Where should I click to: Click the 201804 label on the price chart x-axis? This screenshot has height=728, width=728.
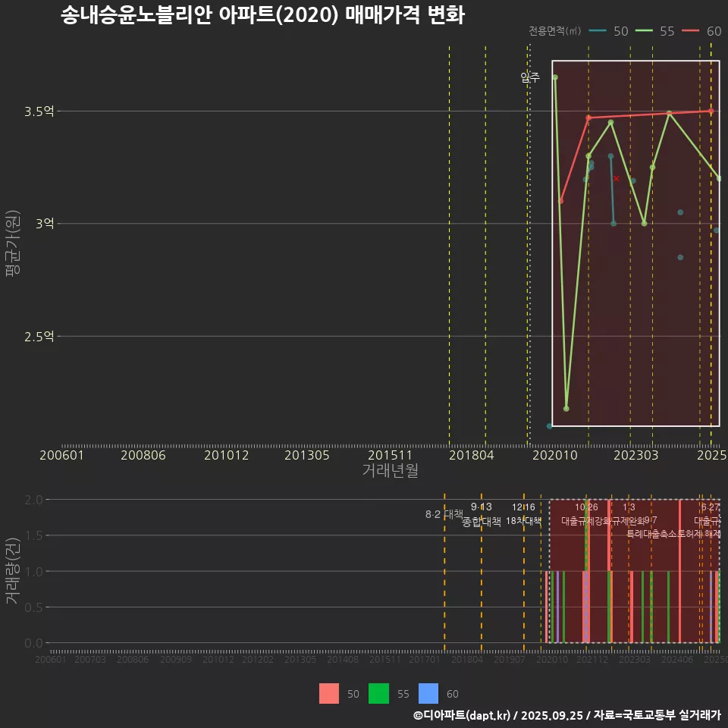pos(472,455)
